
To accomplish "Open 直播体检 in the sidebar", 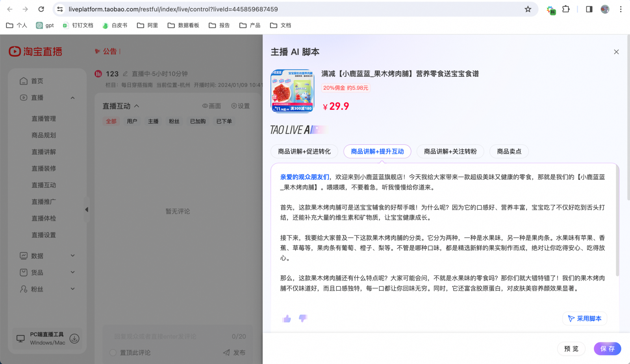I will tap(44, 218).
